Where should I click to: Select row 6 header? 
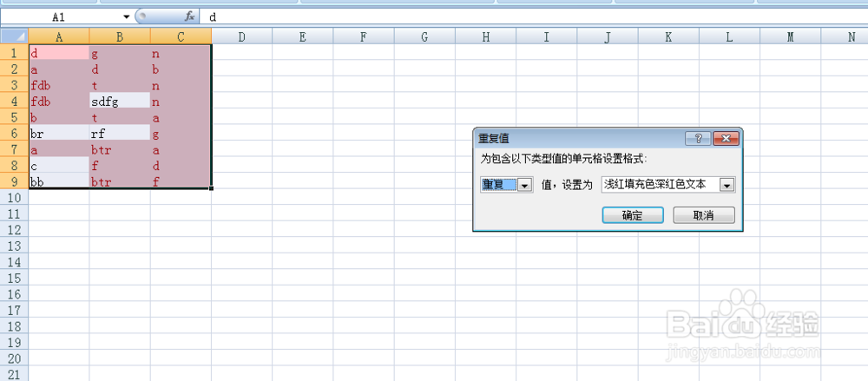point(15,133)
